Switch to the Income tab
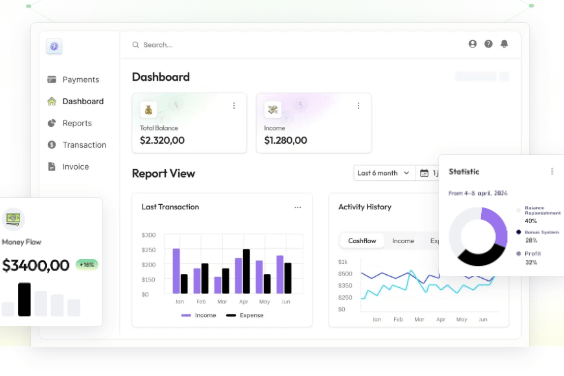 403,241
